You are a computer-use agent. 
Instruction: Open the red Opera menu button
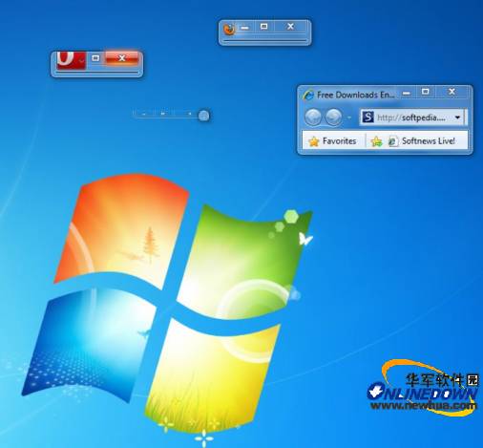pyautogui.click(x=71, y=59)
